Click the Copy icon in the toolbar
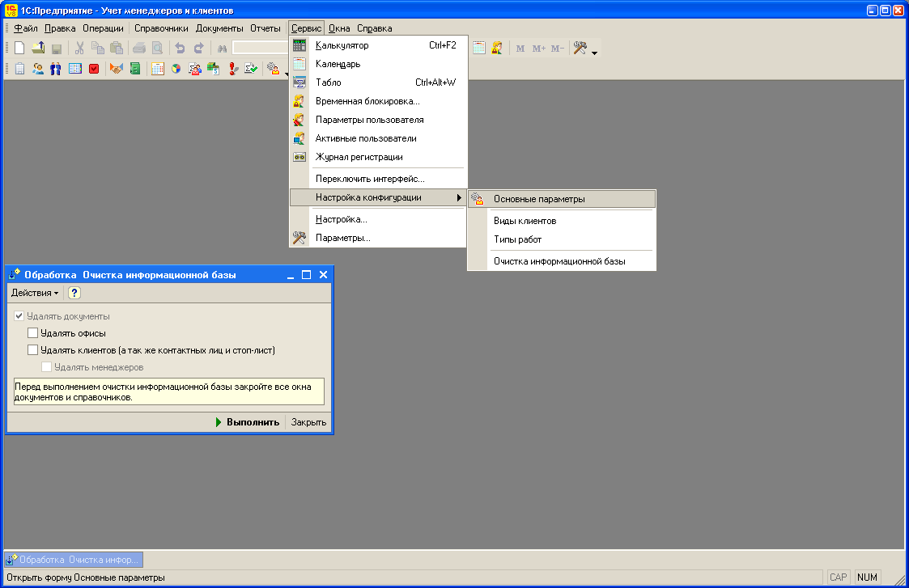909x588 pixels. (x=98, y=48)
